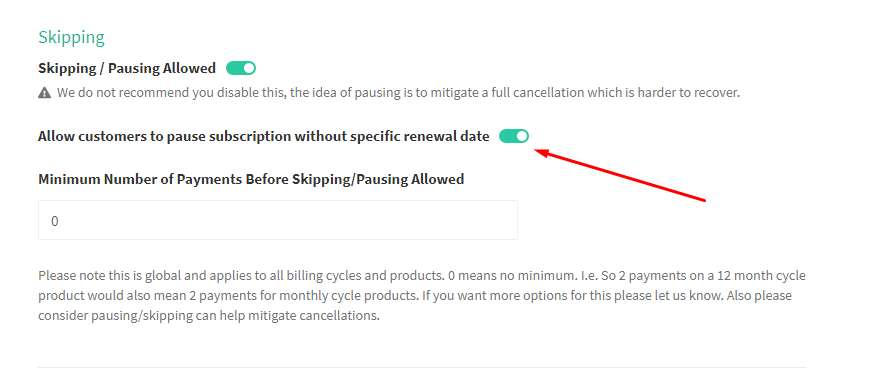Screen dimensions: 869x374
Task: Select the green Skipping section heading
Action: 71,37
